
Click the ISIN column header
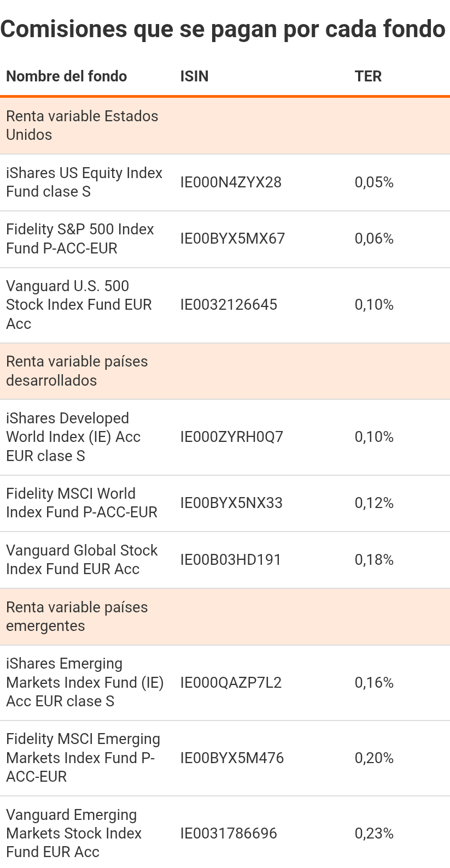click(x=195, y=76)
